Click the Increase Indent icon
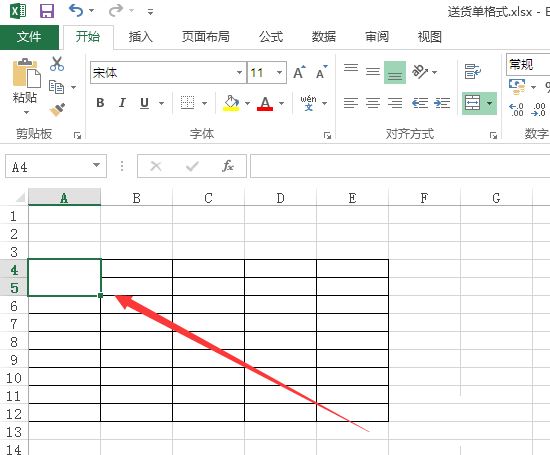The width and height of the screenshot is (550, 455). pyautogui.click(x=442, y=103)
